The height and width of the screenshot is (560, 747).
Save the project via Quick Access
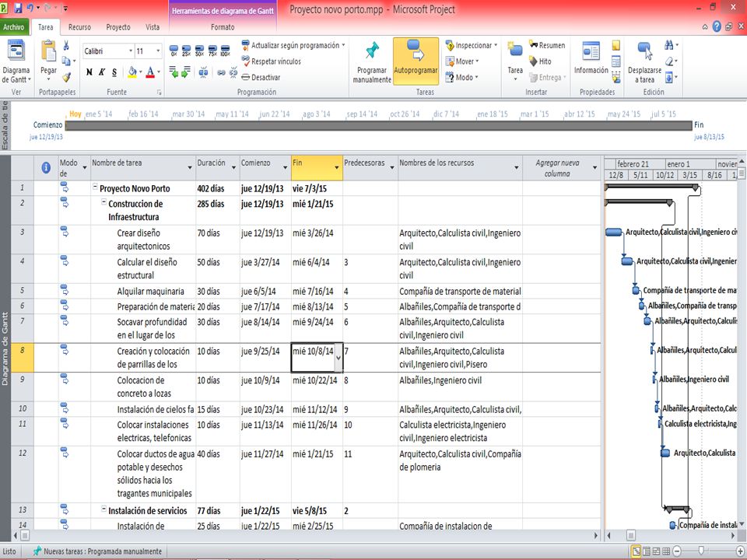[18, 8]
